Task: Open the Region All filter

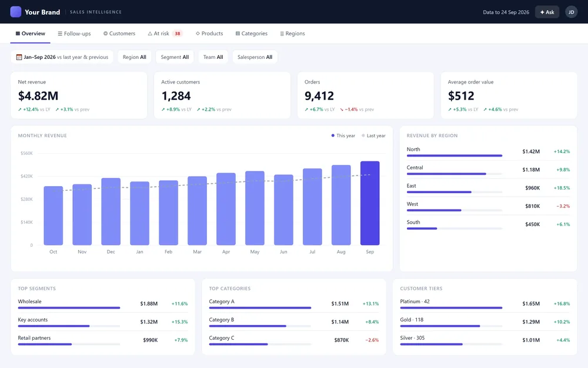Action: [x=134, y=57]
